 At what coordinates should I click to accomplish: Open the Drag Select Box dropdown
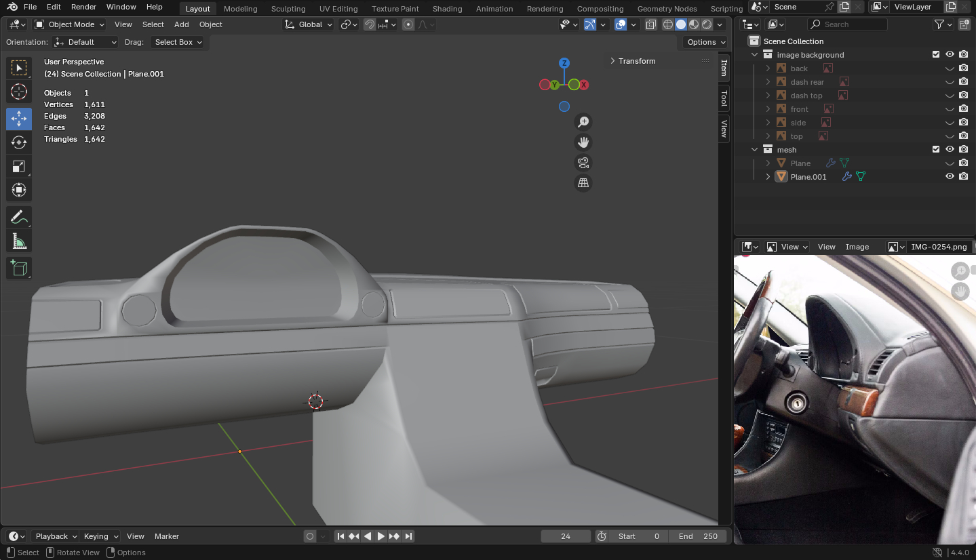click(177, 42)
